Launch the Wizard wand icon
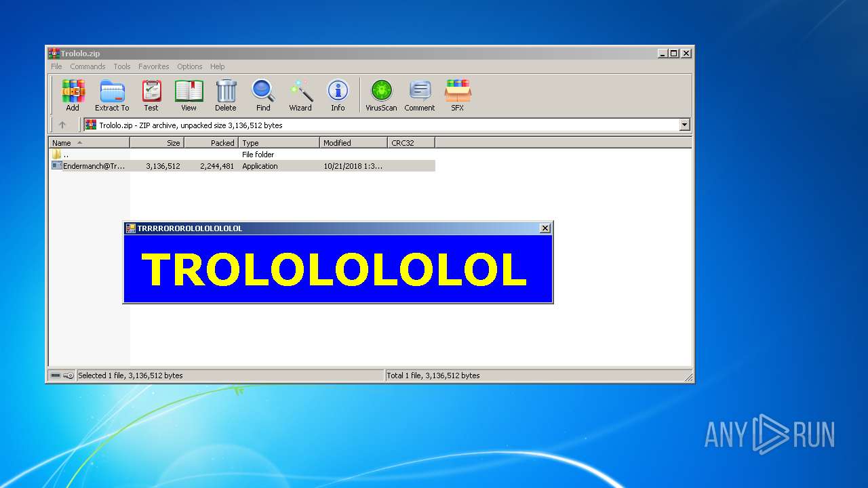The width and height of the screenshot is (868, 488). [300, 95]
